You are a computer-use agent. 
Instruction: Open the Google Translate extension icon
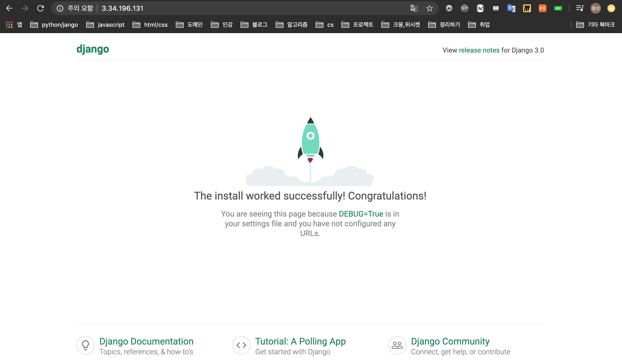[511, 8]
